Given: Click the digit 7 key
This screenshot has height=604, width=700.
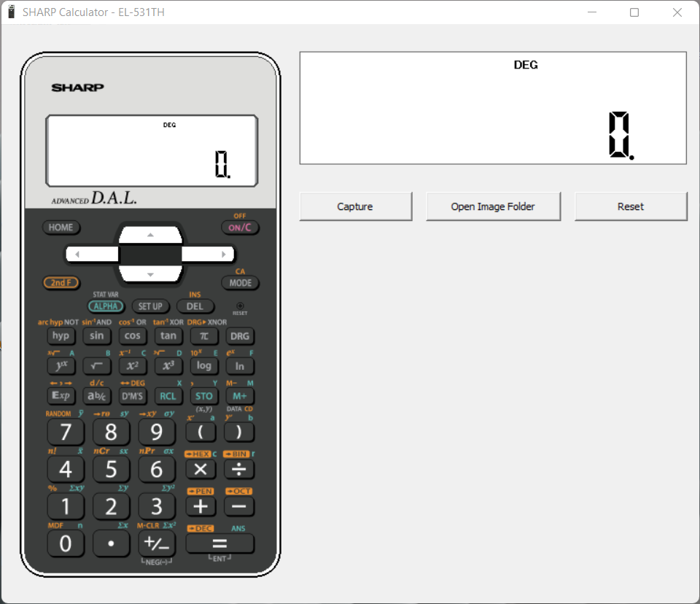Looking at the screenshot, I should point(66,432).
